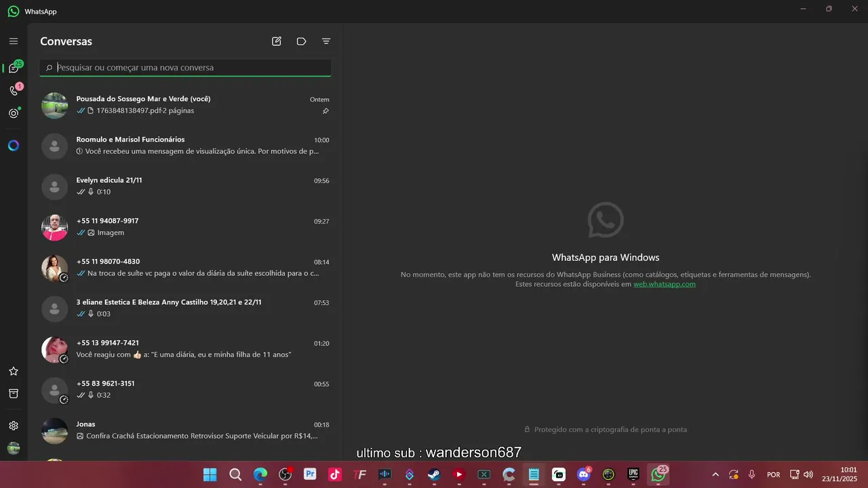This screenshot has height=488, width=868.
Task: Open the Calls tab in sidebar
Action: click(14, 90)
